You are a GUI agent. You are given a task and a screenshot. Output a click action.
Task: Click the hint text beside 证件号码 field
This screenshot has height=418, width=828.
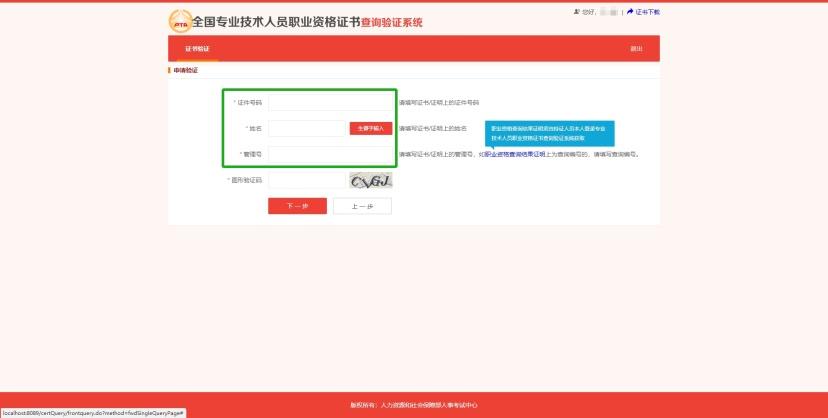(439, 103)
